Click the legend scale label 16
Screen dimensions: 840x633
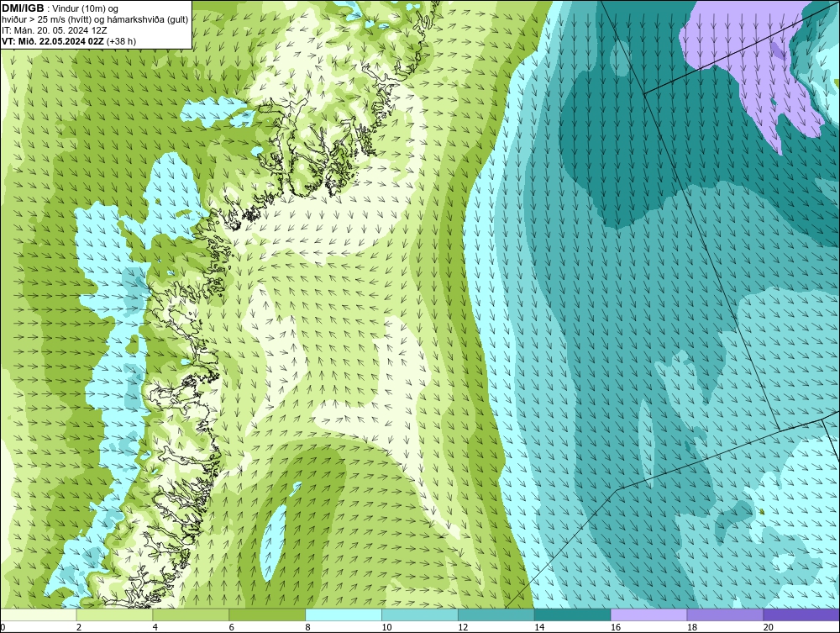tap(616, 627)
